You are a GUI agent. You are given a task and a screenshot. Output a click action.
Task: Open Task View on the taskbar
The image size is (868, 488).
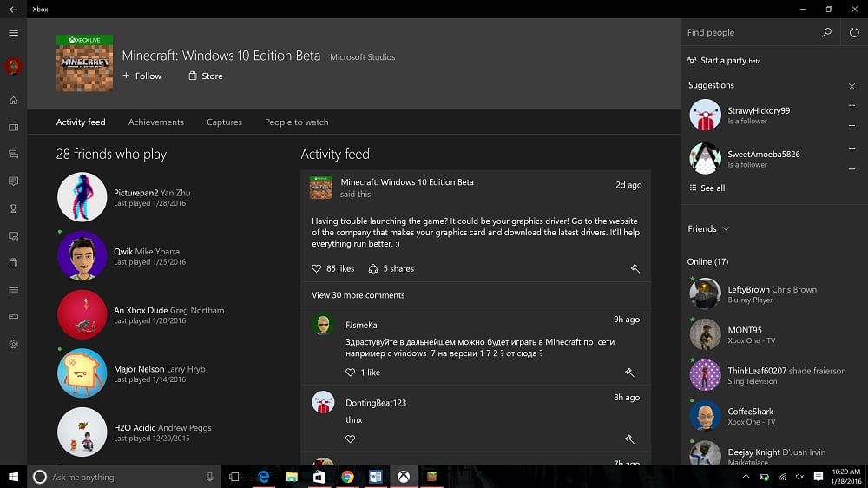[234, 477]
